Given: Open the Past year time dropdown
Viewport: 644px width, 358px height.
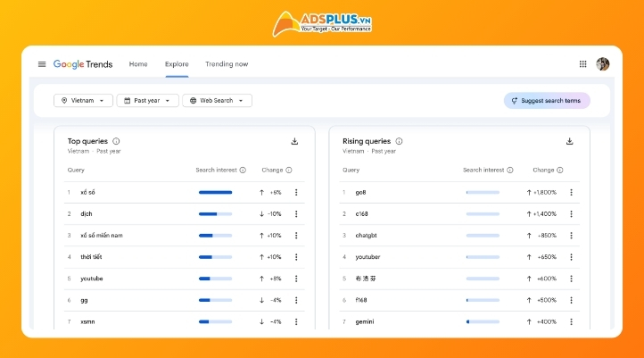Looking at the screenshot, I should [147, 101].
